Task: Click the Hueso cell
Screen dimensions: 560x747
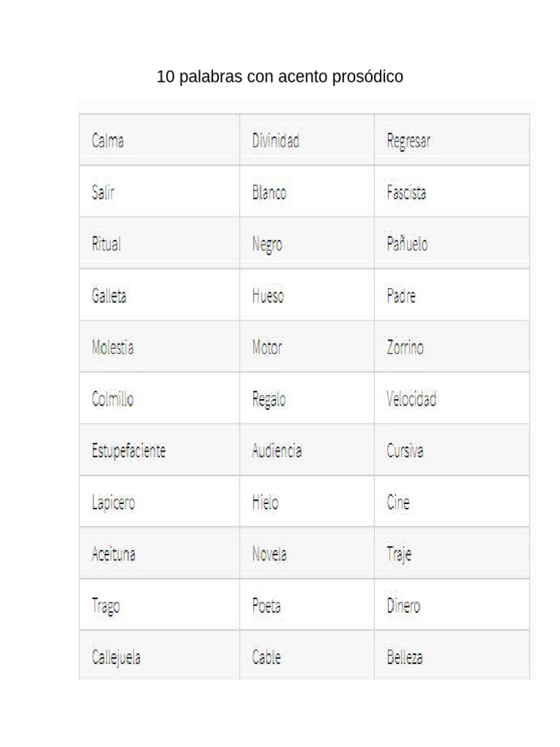Action: click(x=307, y=295)
